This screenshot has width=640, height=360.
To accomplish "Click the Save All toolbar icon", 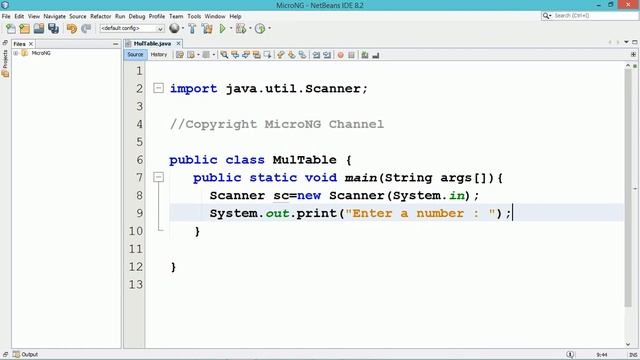I will [53, 29].
